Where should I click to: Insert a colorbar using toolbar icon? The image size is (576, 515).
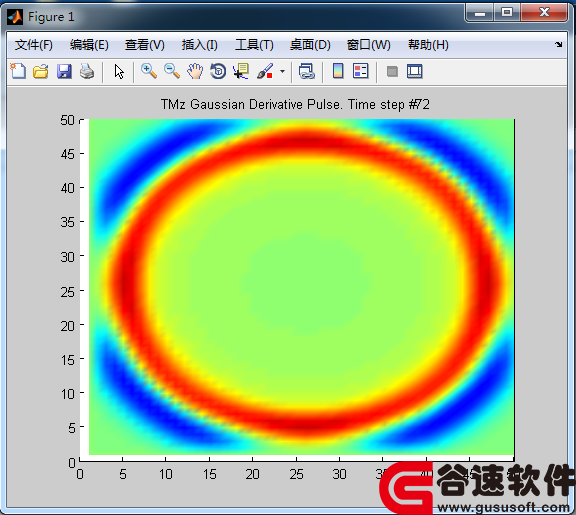[x=338, y=71]
